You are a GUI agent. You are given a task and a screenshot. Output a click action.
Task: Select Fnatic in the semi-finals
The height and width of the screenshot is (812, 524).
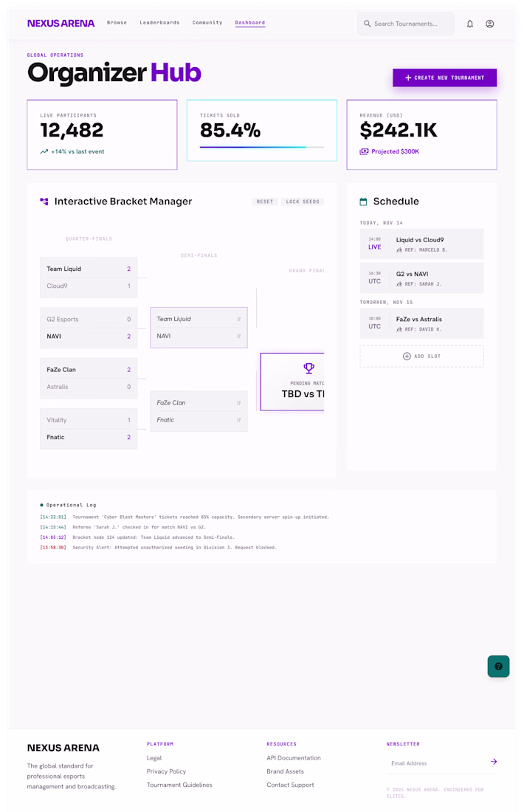199,420
